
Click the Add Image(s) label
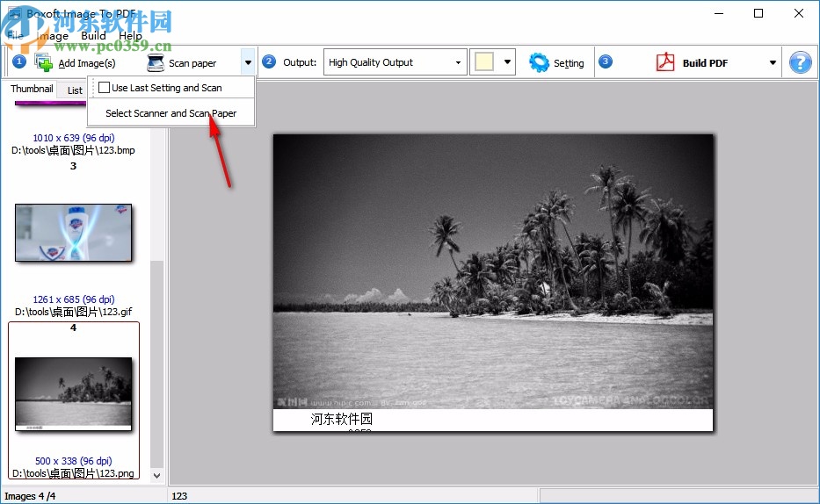(87, 63)
